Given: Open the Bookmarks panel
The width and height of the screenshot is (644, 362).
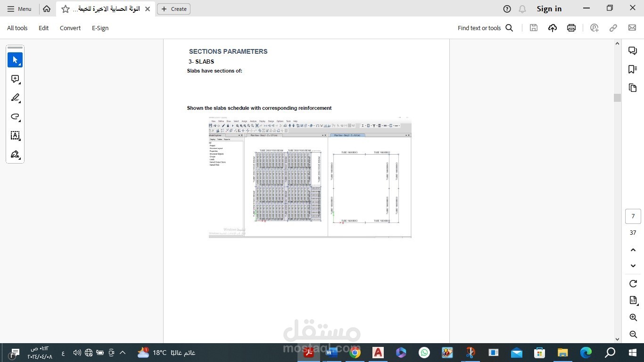Looking at the screenshot, I should pyautogui.click(x=633, y=69).
